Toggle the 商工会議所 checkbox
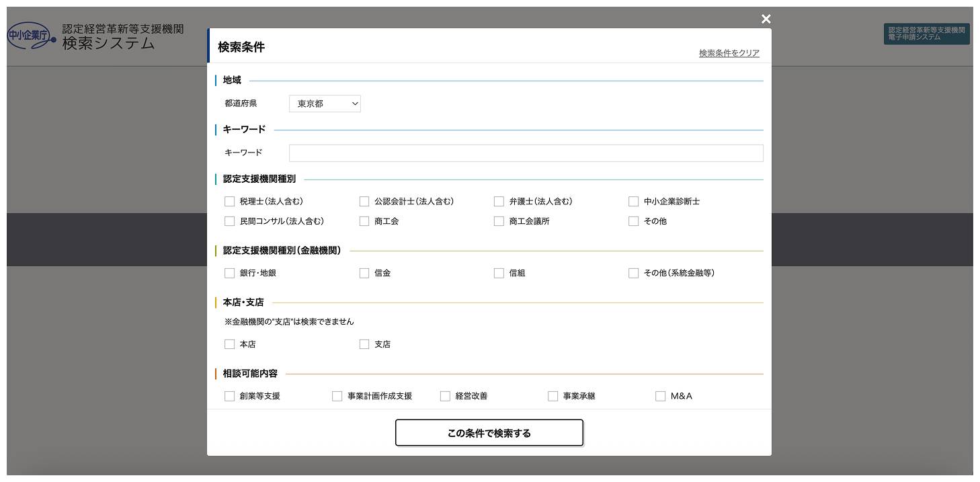The image size is (980, 482). click(x=499, y=221)
